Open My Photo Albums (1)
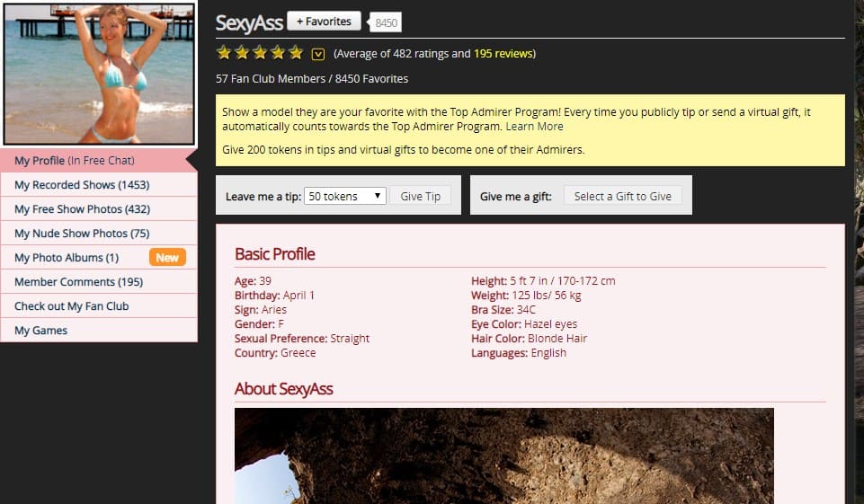 pos(67,258)
